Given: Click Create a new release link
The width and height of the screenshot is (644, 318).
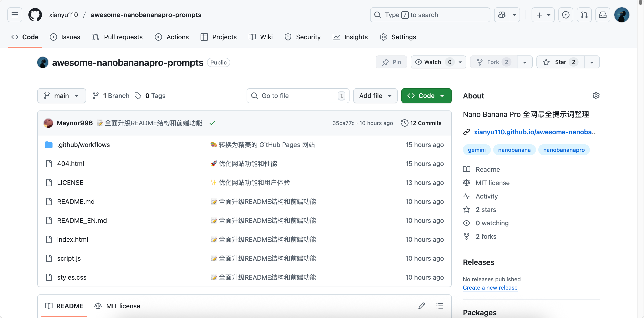Looking at the screenshot, I should pos(490,287).
